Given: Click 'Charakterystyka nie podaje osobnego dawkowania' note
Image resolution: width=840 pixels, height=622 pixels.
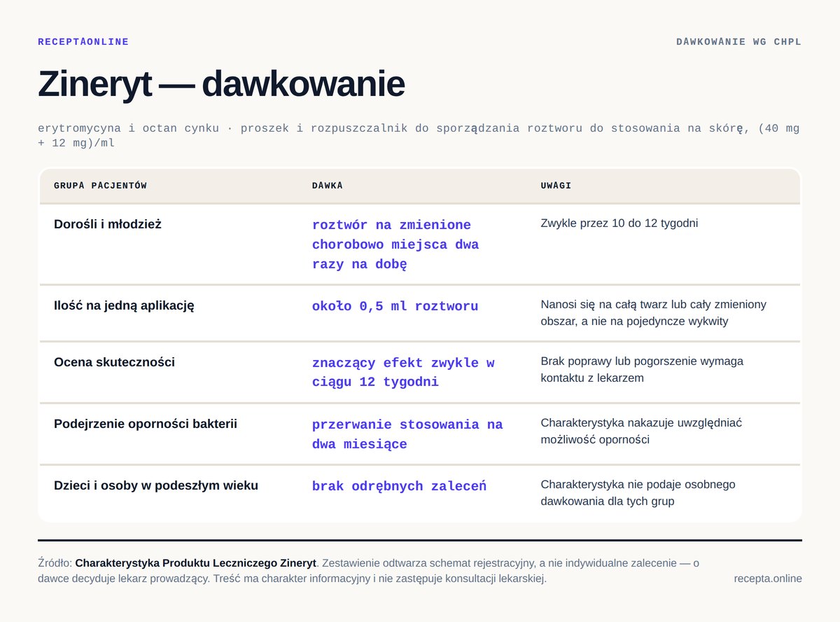Looking at the screenshot, I should click(x=638, y=493).
